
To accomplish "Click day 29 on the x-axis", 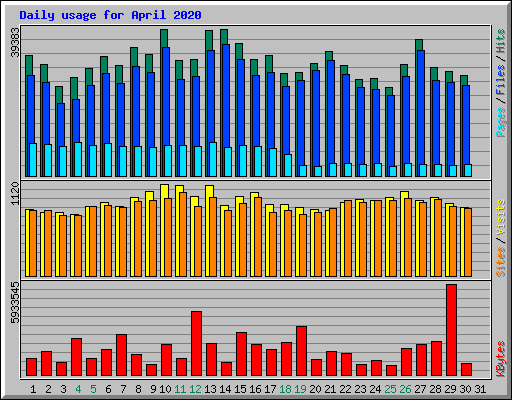I will (450, 389).
